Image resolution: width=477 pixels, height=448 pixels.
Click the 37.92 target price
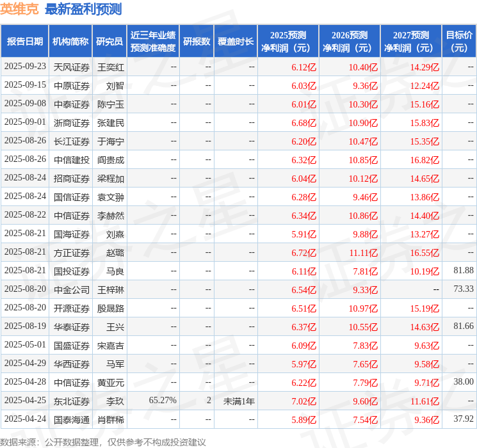coord(464,419)
